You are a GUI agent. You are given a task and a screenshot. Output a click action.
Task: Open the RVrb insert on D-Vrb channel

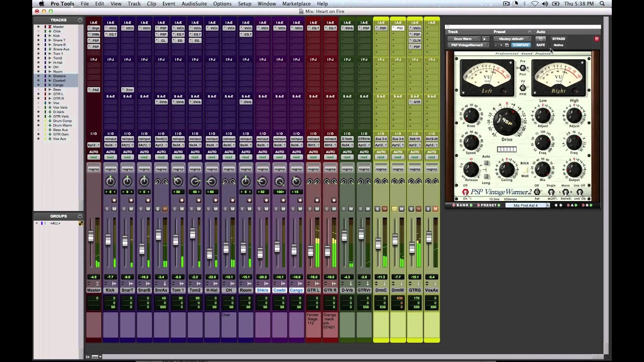coord(348,29)
